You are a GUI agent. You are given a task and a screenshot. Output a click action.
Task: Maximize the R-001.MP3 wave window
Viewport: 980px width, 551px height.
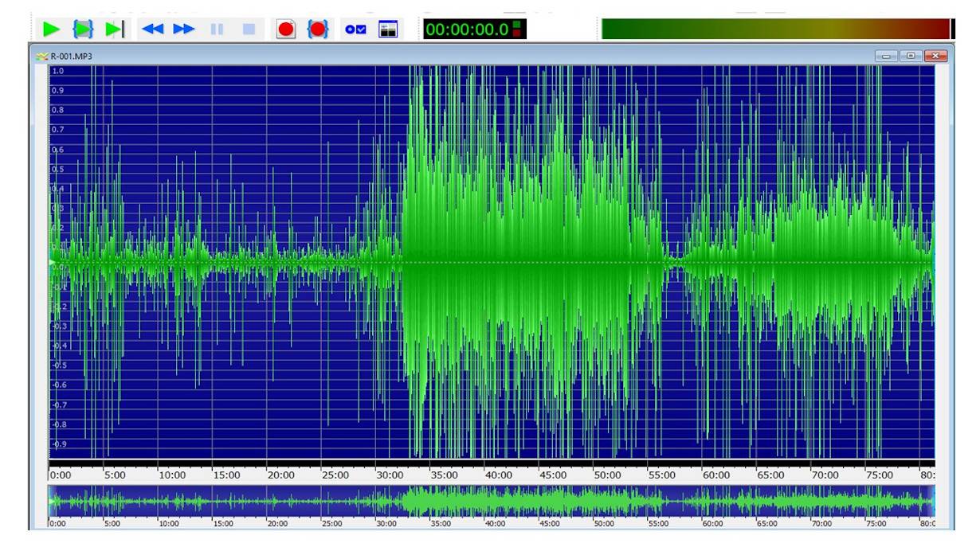click(911, 57)
